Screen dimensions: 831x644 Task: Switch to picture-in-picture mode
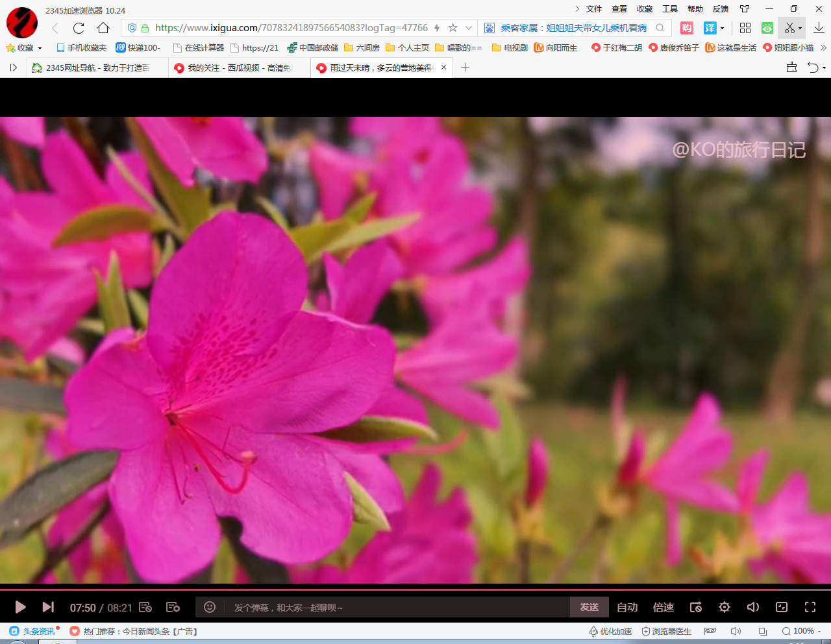pyautogui.click(x=782, y=607)
